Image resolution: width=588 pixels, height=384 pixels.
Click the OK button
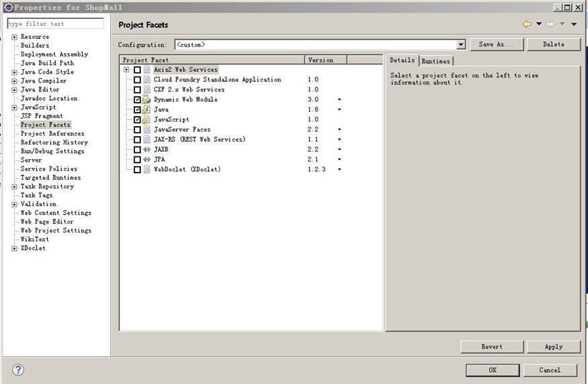click(x=493, y=370)
